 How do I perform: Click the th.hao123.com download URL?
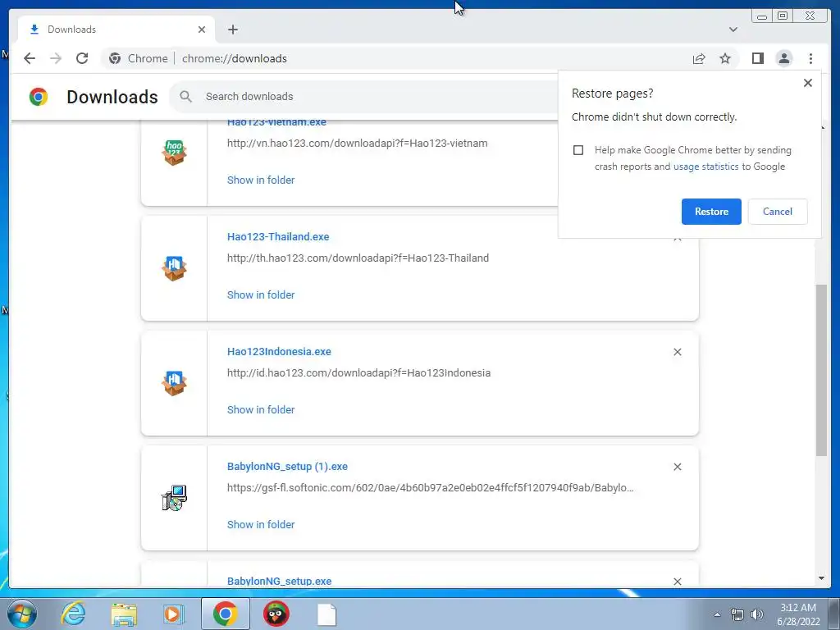pos(358,258)
